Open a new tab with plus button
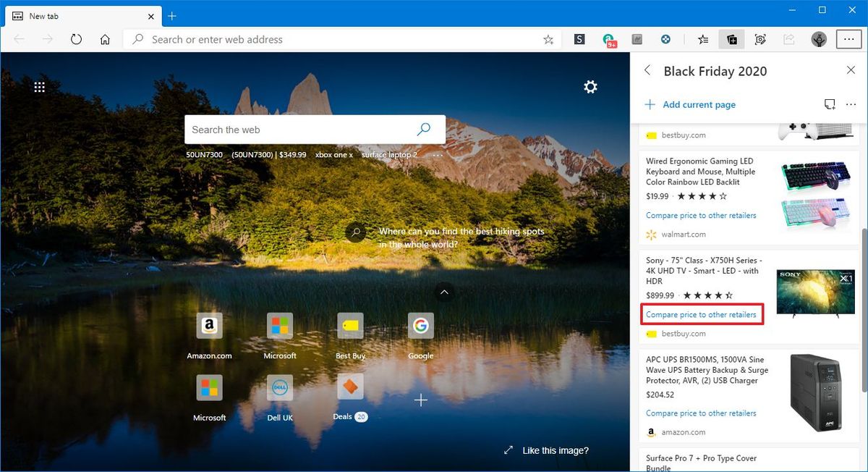Image resolution: width=868 pixels, height=472 pixels. tap(171, 16)
